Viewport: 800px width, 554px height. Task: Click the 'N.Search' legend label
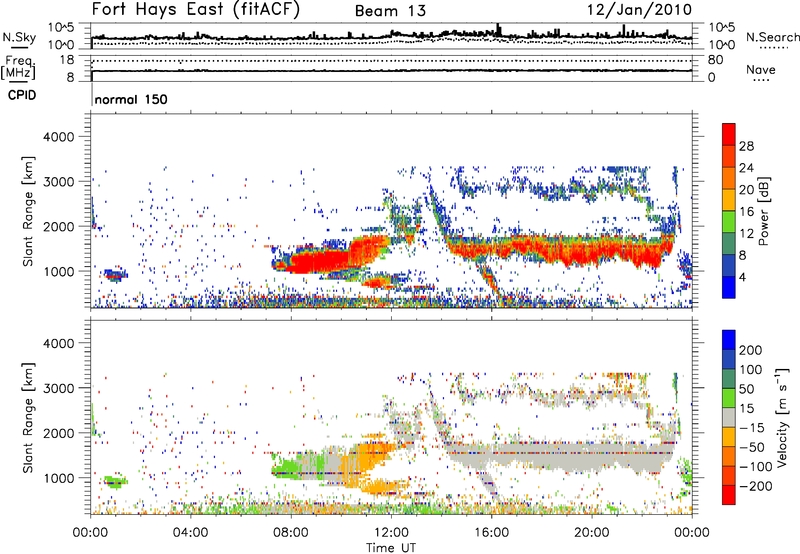tap(772, 37)
